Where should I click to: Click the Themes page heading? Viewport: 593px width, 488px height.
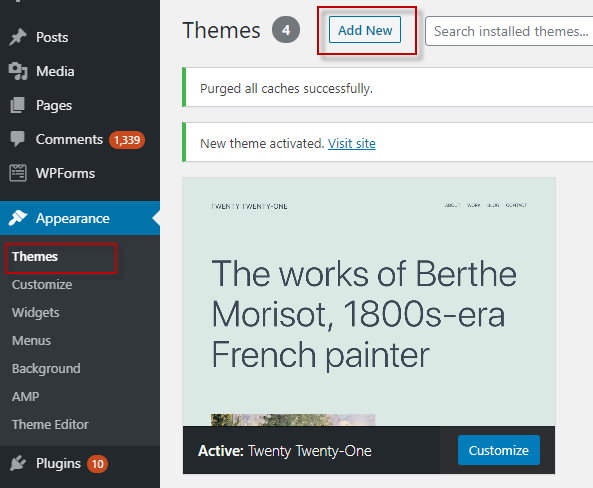(221, 30)
